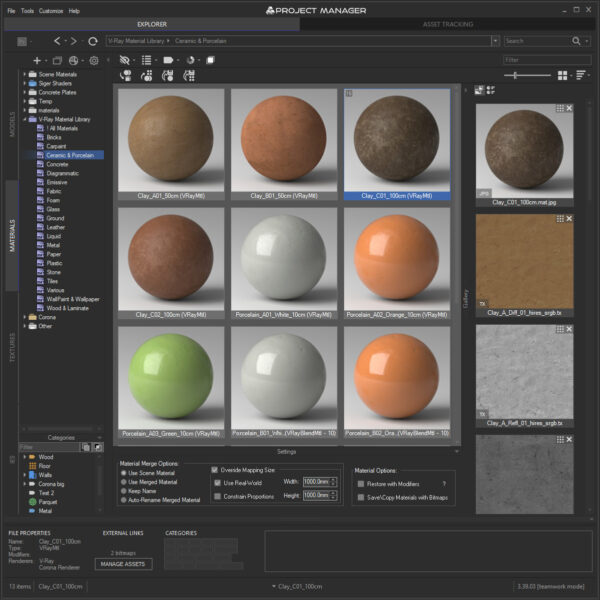The image size is (600, 600).
Task: Click the list view mode icon
Action: coord(147,60)
